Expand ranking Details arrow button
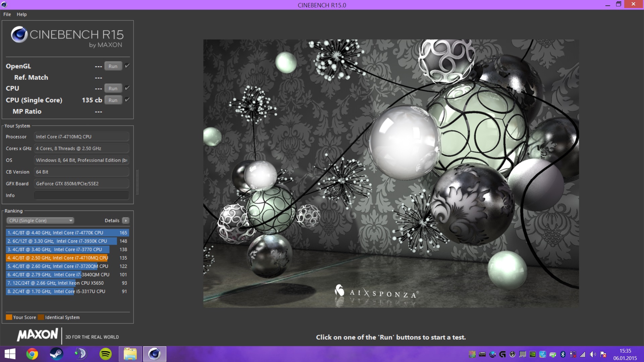The height and width of the screenshot is (362, 644). [x=126, y=221]
